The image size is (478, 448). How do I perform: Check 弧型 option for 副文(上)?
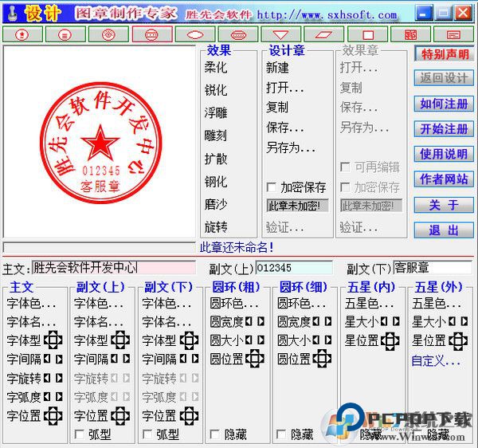tap(80, 434)
